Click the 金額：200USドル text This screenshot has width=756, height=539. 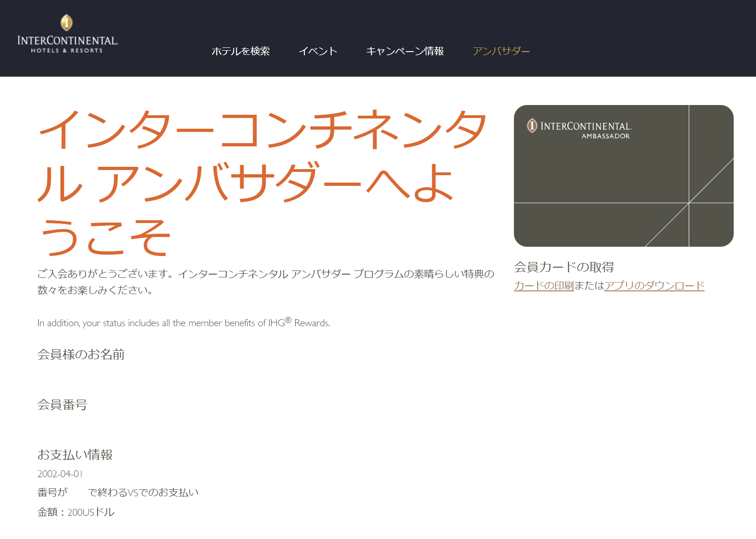coord(76,512)
